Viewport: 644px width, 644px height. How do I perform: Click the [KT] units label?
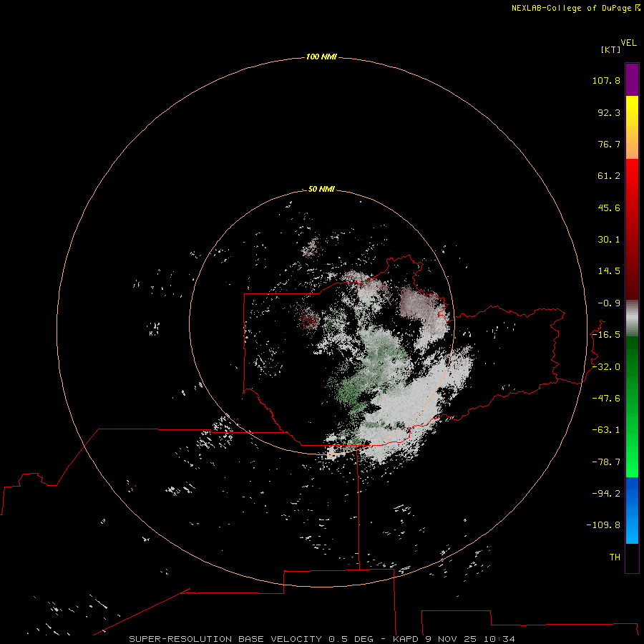[x=610, y=49]
